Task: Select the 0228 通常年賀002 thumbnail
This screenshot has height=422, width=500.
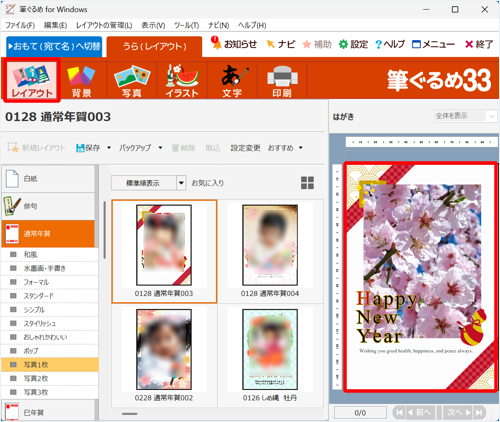Action: pyautogui.click(x=164, y=355)
